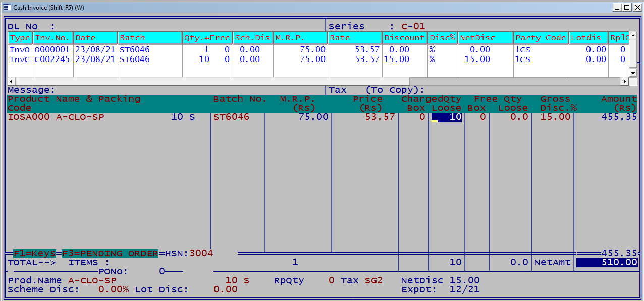644x301 pixels.
Task: Click the F3=PENDING ORDER label
Action: click(110, 253)
